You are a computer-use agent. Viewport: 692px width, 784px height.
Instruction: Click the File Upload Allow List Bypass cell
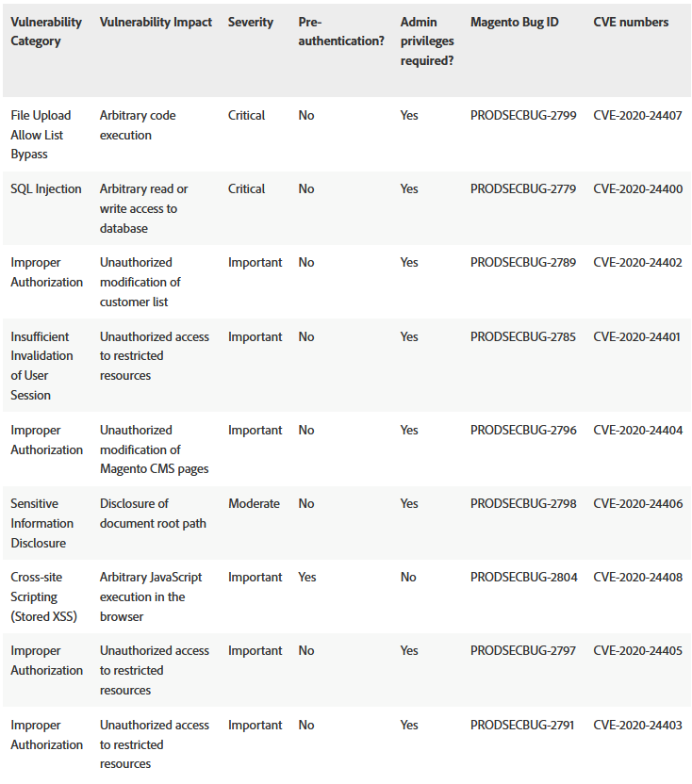pyautogui.click(x=41, y=135)
